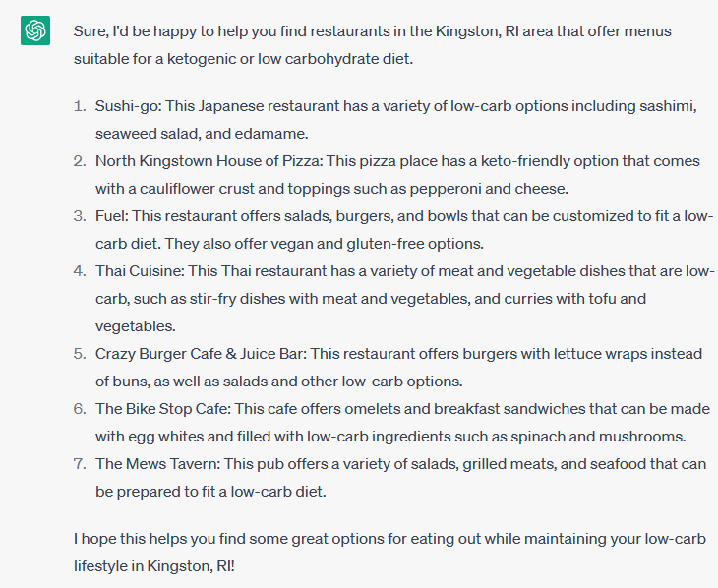
Task: Click list number 3 marker
Action: pyautogui.click(x=80, y=216)
